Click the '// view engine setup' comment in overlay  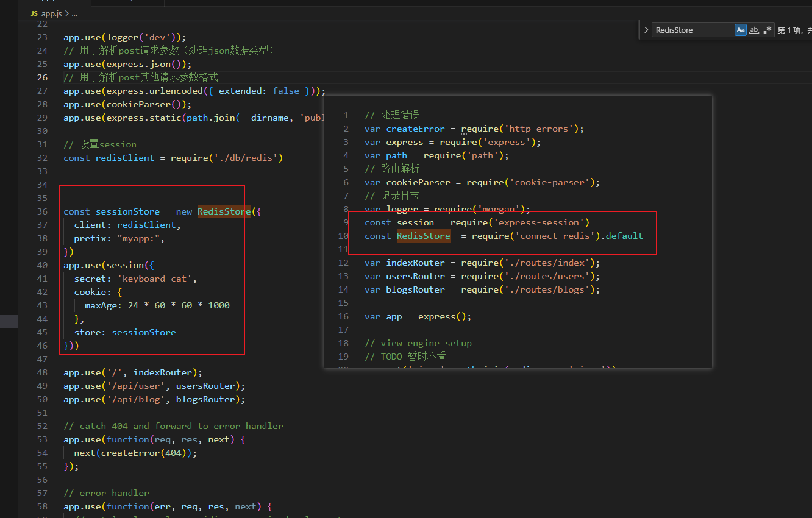point(418,343)
